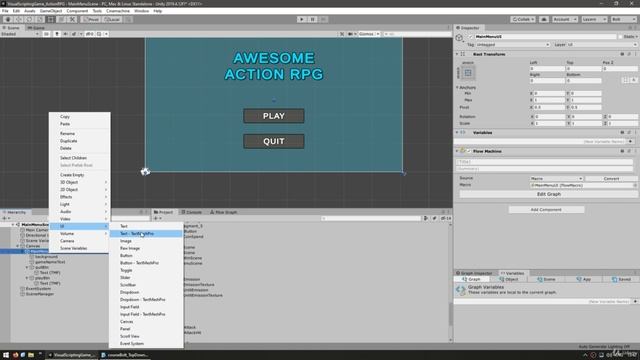Open Collab dropdown
Screen dimensions: 640x360
[523, 19]
